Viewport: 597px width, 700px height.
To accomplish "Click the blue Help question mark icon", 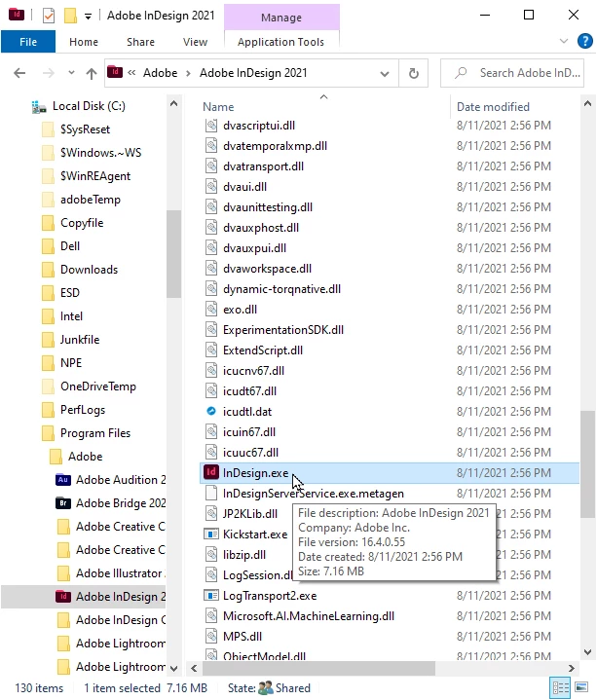I will 584,41.
